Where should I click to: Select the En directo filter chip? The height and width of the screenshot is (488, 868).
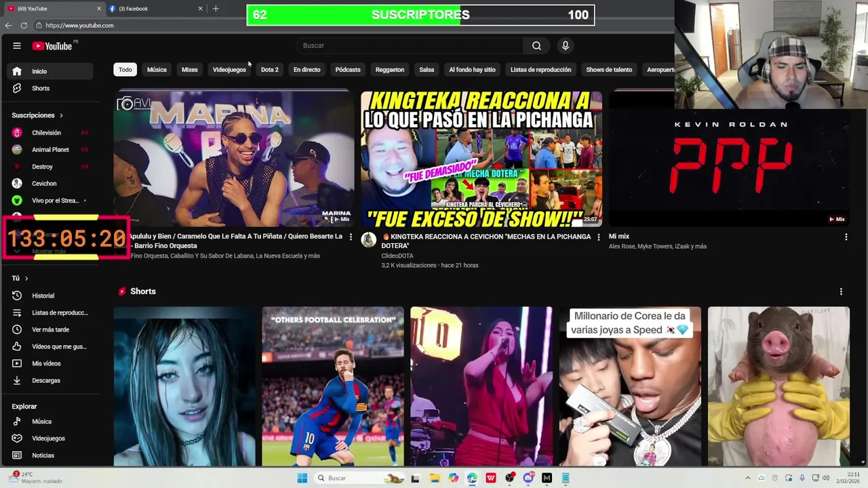[307, 70]
